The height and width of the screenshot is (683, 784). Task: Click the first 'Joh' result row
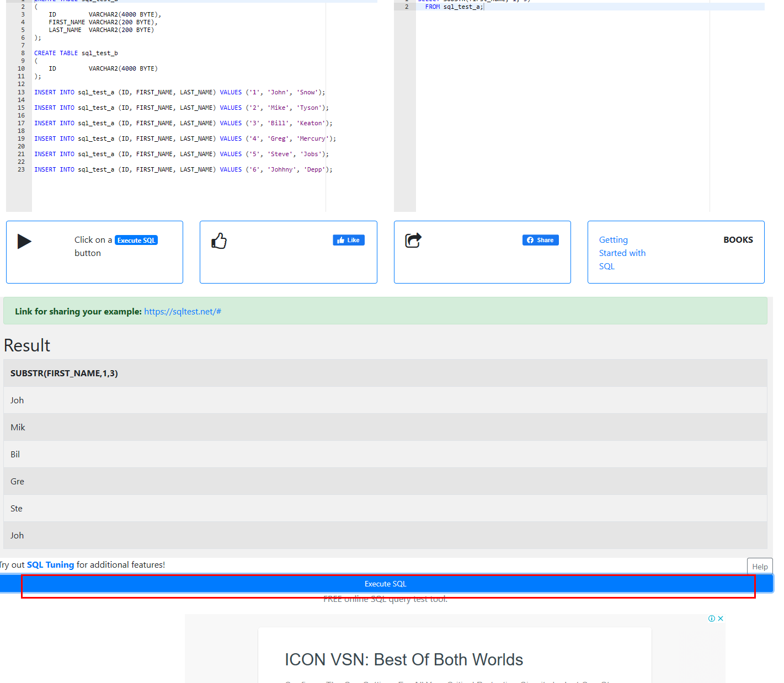(x=385, y=400)
